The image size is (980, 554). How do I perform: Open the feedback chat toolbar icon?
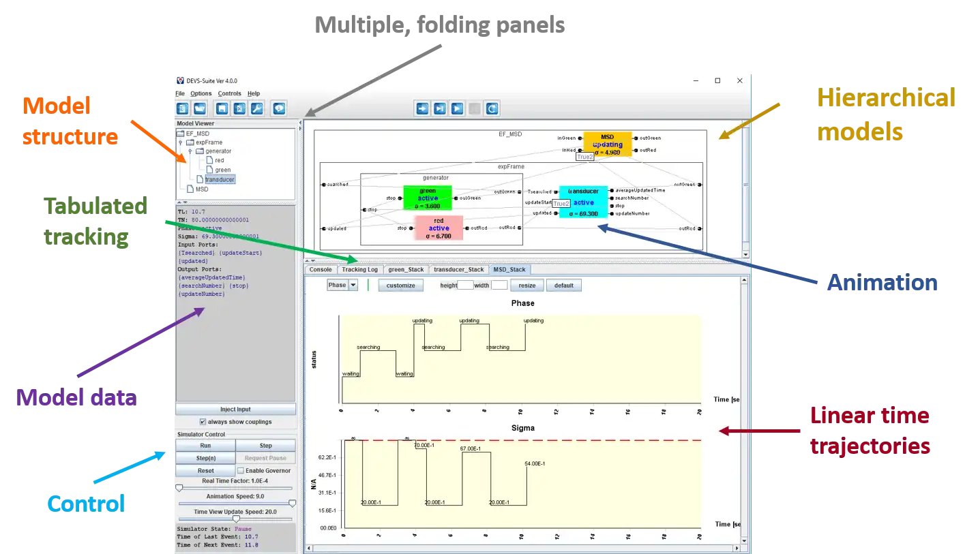coord(279,108)
